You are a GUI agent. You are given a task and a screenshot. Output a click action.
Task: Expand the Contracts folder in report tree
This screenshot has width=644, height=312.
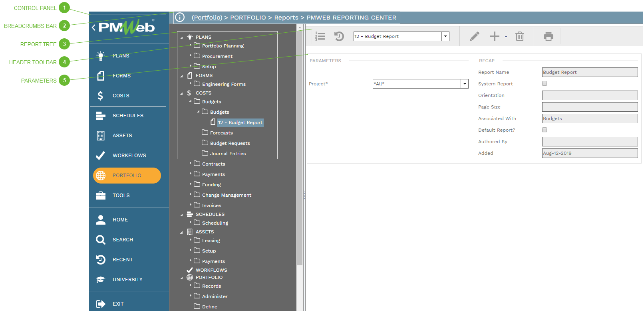click(x=191, y=164)
